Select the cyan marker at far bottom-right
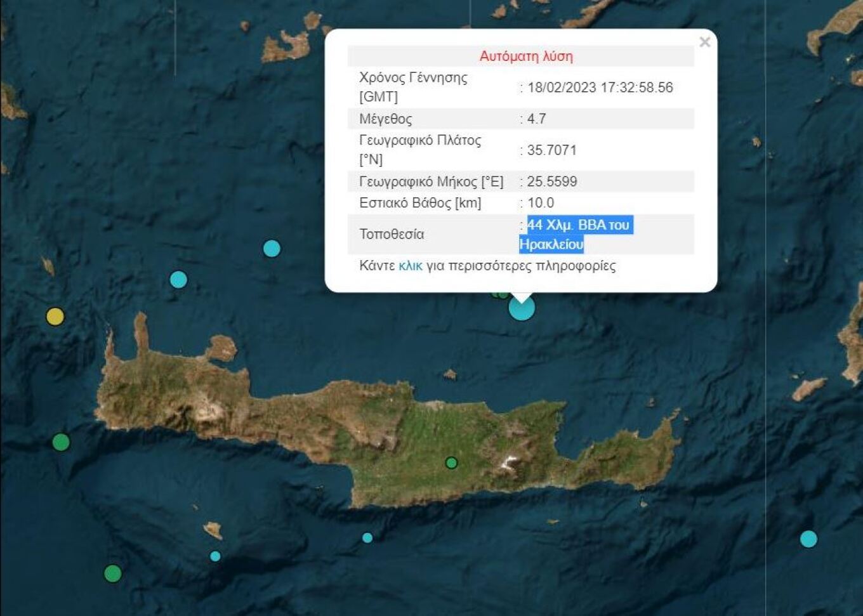This screenshot has width=863, height=616. point(808,539)
